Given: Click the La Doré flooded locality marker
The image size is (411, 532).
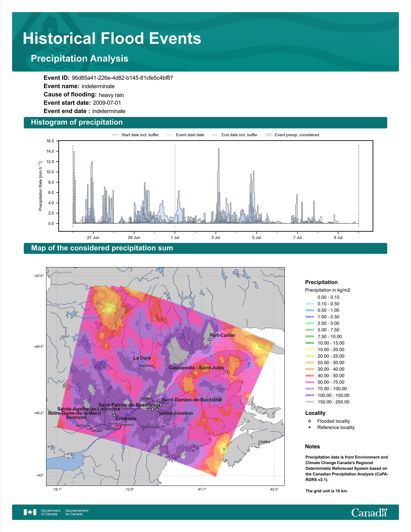Looking at the screenshot, I should [132, 362].
